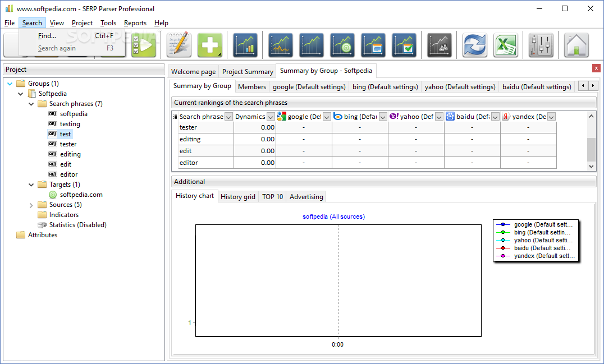Click the run checklist play toolbar icon
This screenshot has width=604, height=364.
point(144,45)
